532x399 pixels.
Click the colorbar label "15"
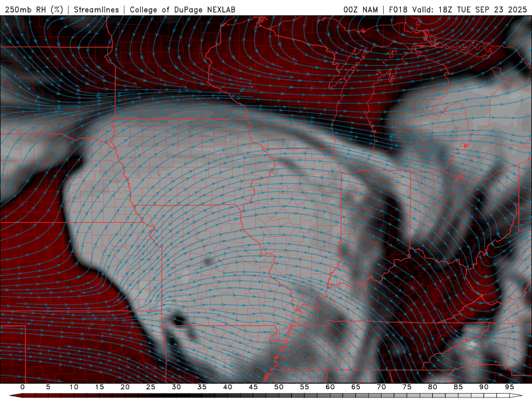point(99,387)
